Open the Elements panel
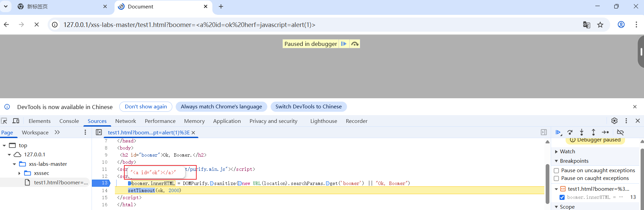This screenshot has height=210, width=644. [40, 121]
